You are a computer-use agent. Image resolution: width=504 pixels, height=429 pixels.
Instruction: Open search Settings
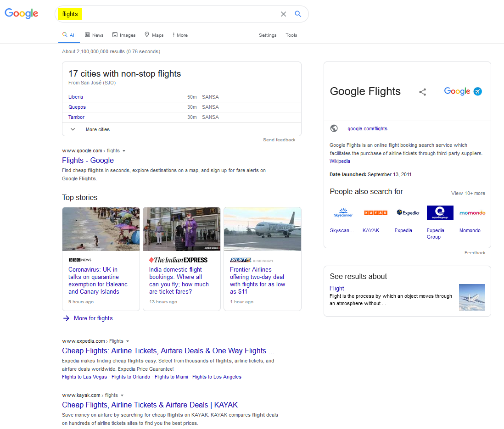268,35
